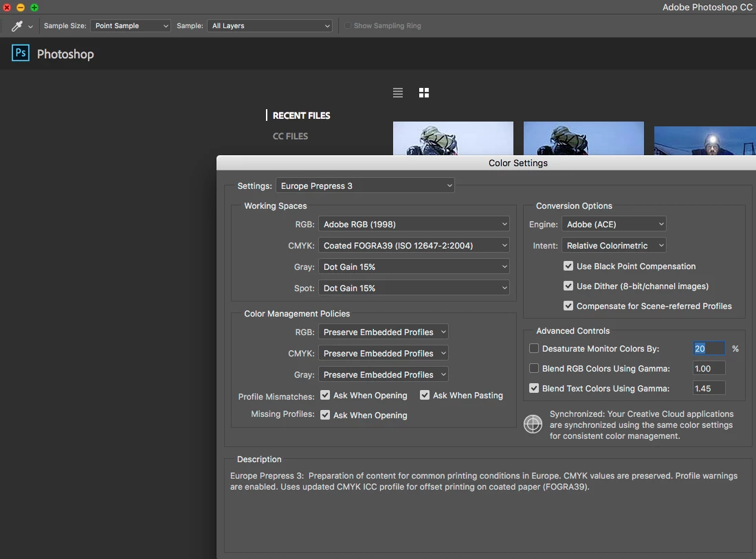The image size is (756, 559).
Task: Disable Use Black Point Compensation
Action: tap(568, 266)
